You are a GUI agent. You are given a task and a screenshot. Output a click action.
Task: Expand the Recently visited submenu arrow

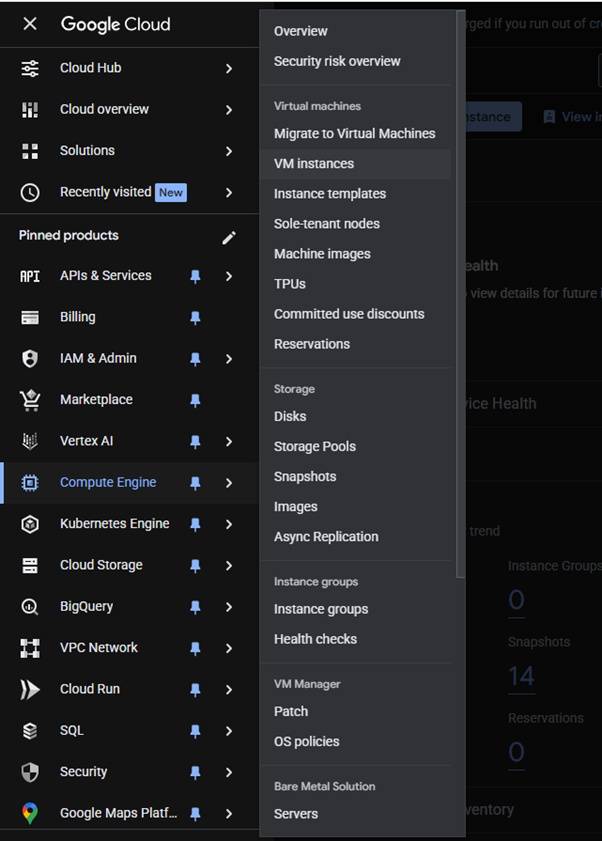[229, 193]
